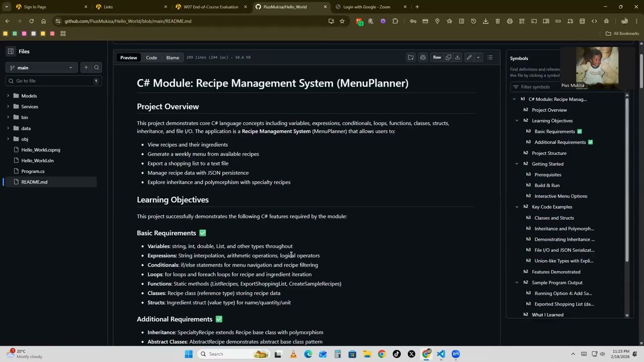Click the folder icon left of Copilot
This screenshot has width=644, height=362.
pos(411,57)
